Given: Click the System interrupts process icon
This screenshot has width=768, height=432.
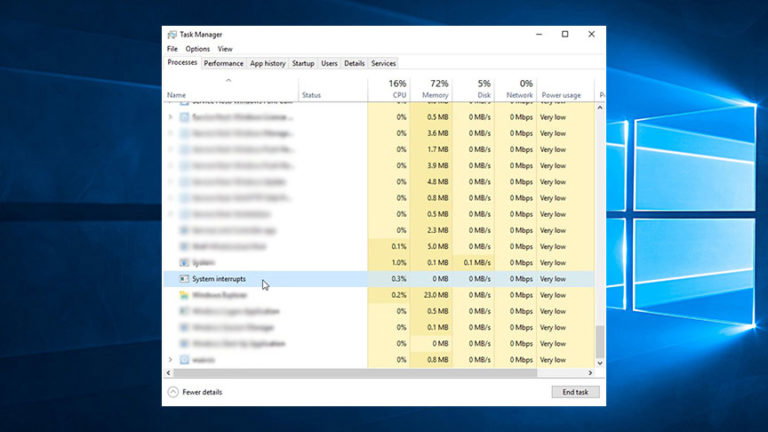Looking at the screenshot, I should (x=184, y=279).
